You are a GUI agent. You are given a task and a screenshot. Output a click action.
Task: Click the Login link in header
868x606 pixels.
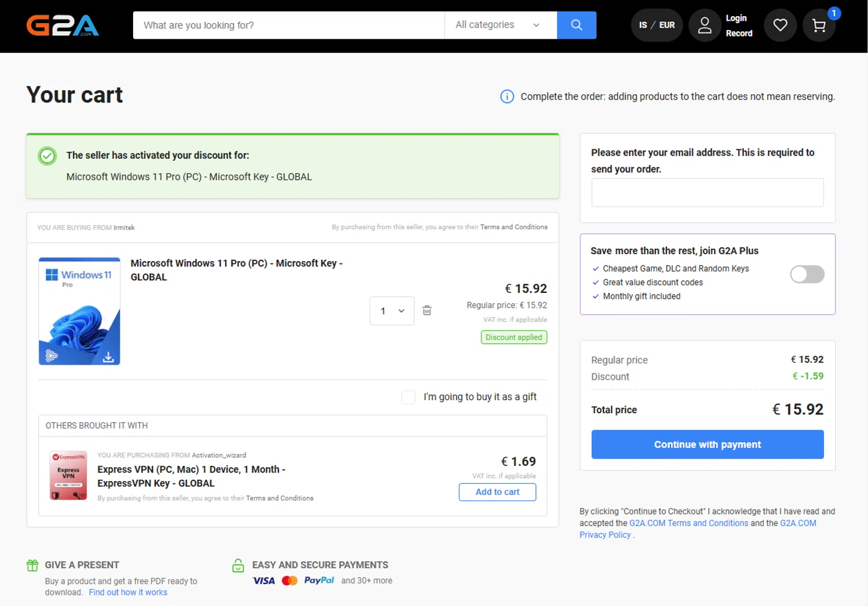736,18
